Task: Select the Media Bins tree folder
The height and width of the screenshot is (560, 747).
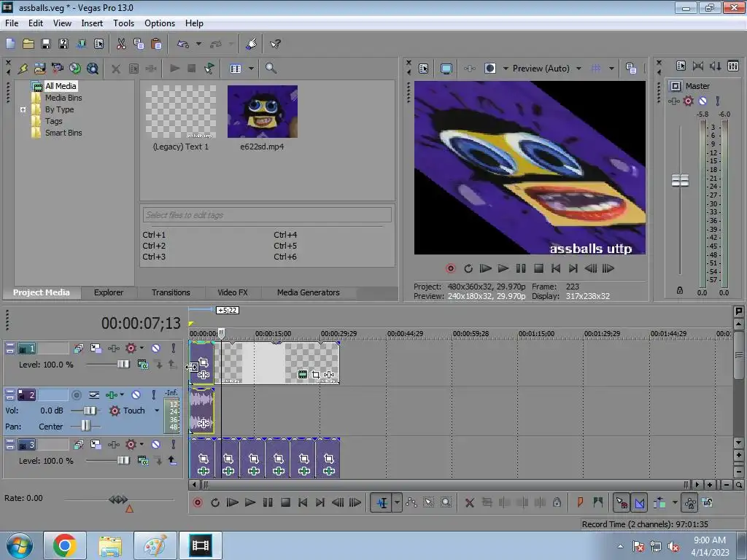Action: click(x=63, y=98)
